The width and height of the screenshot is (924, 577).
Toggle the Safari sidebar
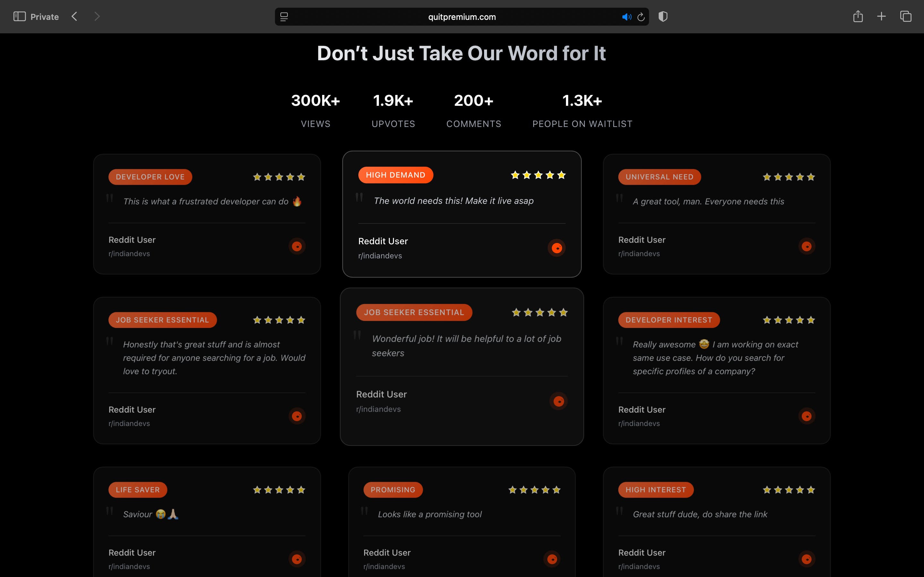point(19,16)
